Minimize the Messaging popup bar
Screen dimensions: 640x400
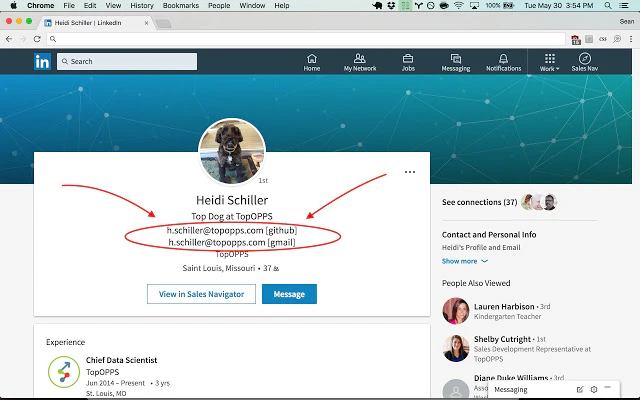[x=608, y=387]
